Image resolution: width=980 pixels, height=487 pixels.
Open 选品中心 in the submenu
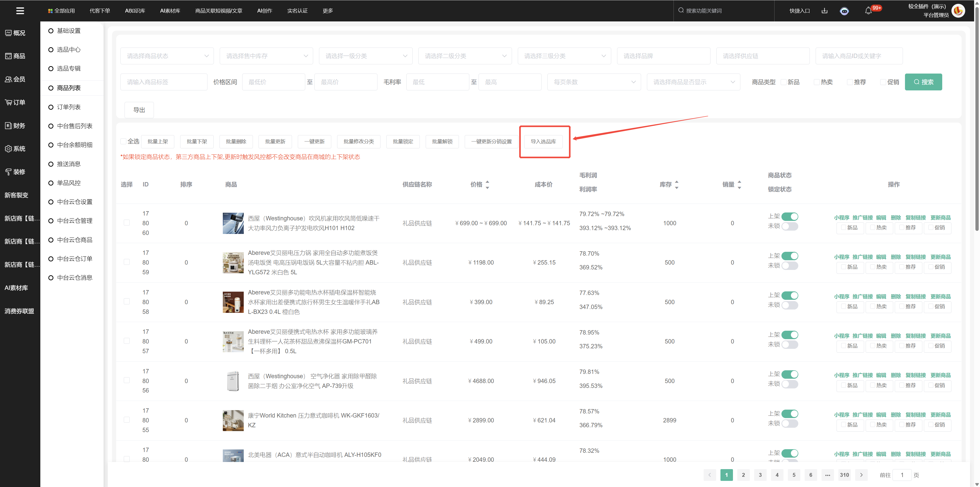tap(68, 50)
